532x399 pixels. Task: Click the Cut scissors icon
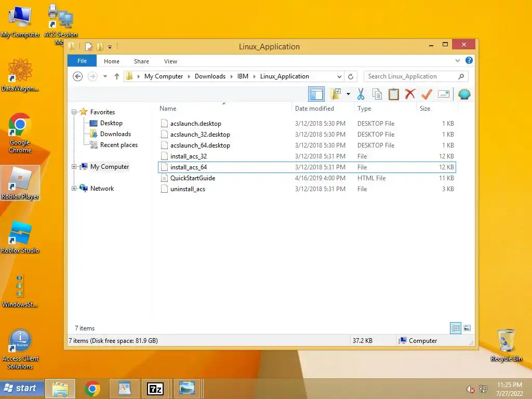pyautogui.click(x=361, y=94)
